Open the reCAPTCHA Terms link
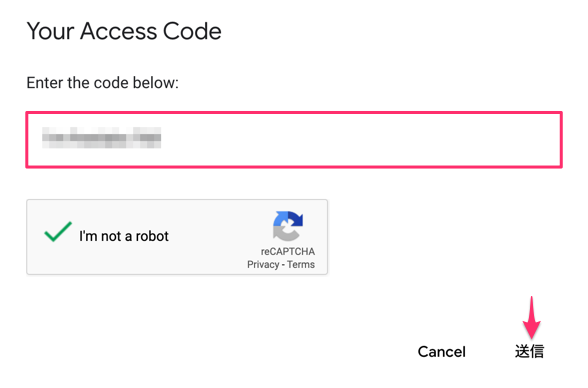The image size is (588, 388). point(301,265)
